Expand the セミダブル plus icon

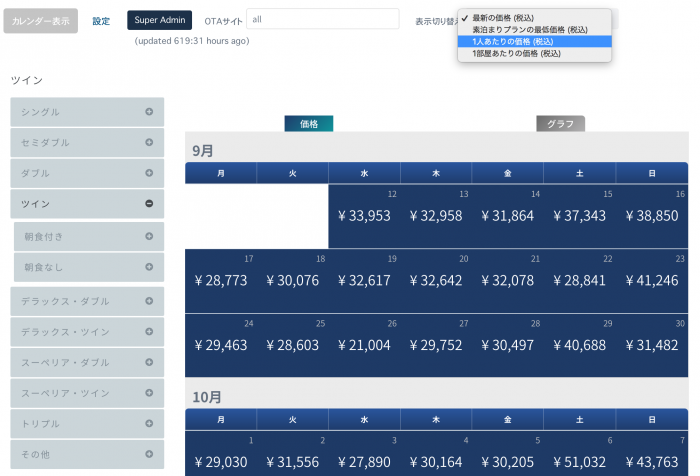[149, 142]
